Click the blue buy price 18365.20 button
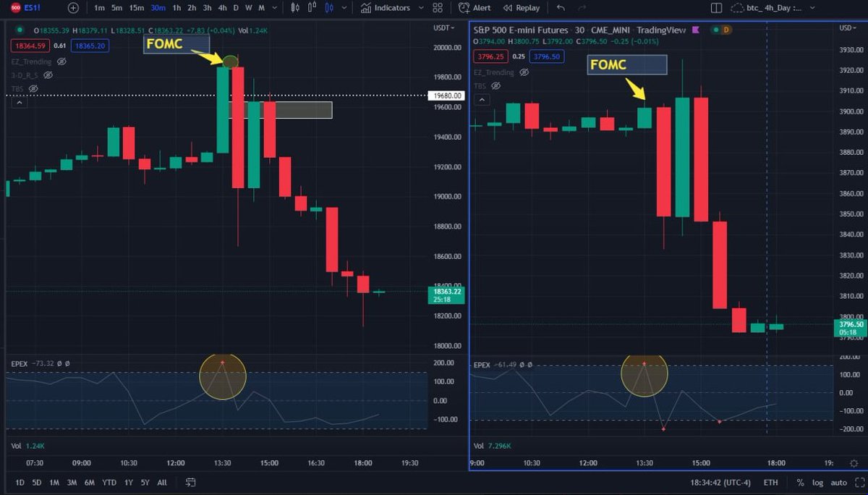Image resolution: width=868 pixels, height=495 pixels. (90, 46)
